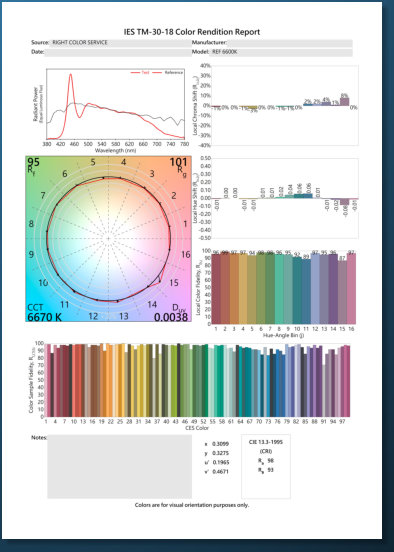The height and width of the screenshot is (552, 394).
Task: Click the Rg value 101 on the color vector graphic
Action: click(178, 162)
